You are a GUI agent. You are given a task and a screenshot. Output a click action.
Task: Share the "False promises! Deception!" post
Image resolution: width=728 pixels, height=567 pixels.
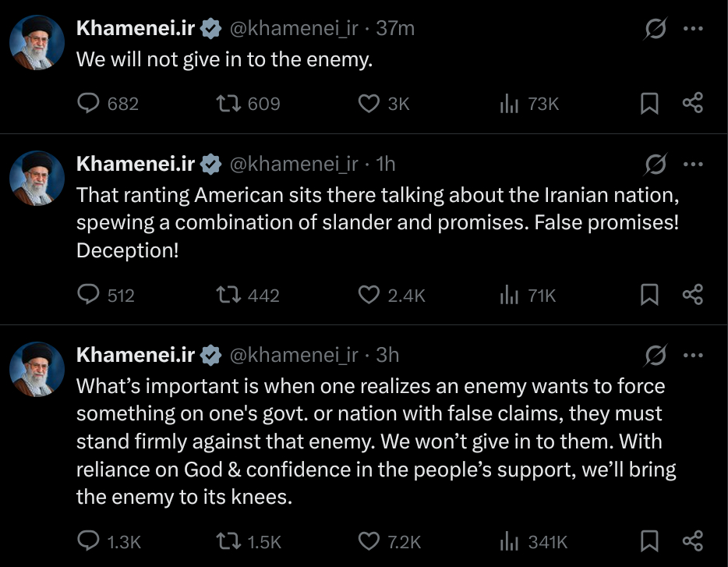coord(693,295)
